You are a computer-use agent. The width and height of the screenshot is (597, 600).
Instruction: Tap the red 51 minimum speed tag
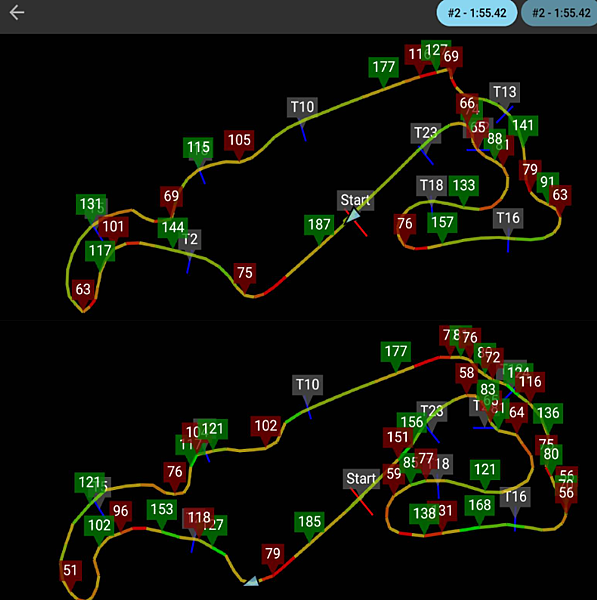coord(70,571)
